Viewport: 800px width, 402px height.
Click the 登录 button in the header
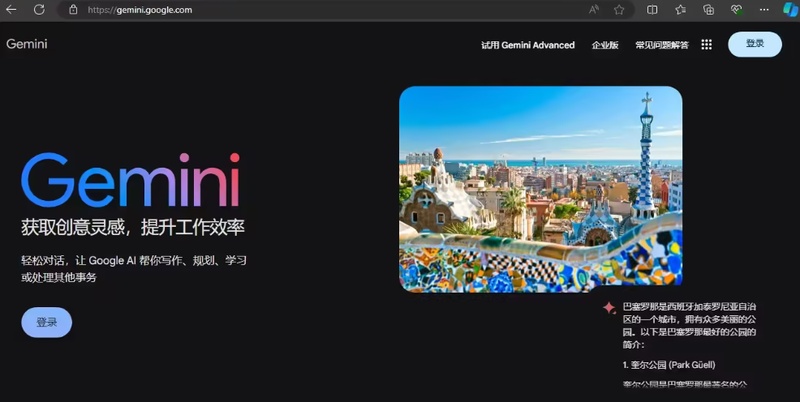click(755, 44)
